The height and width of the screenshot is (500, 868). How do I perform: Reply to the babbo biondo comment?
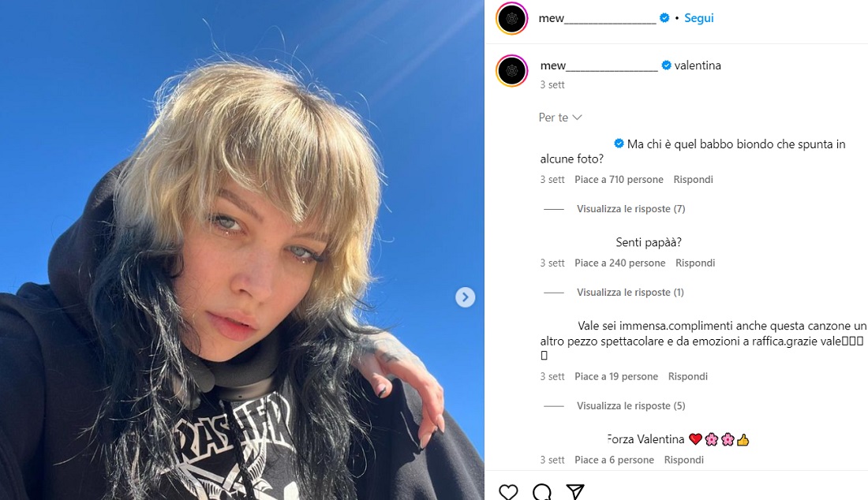(x=693, y=179)
